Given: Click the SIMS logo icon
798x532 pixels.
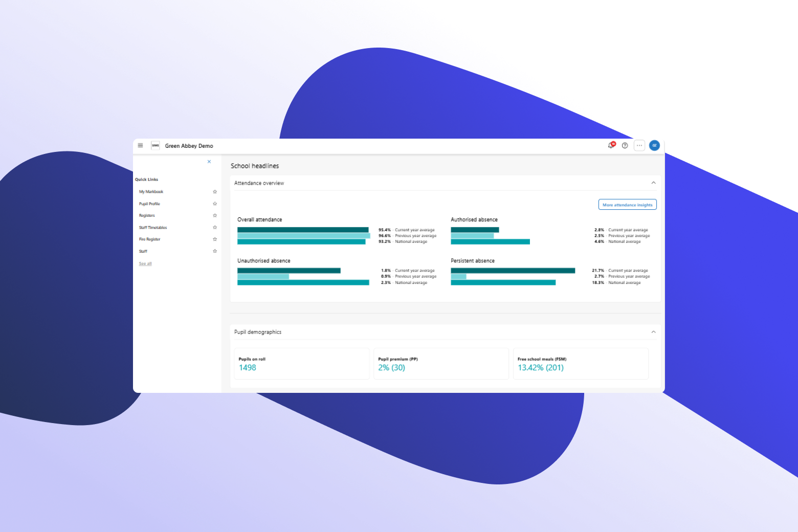Looking at the screenshot, I should tap(155, 146).
